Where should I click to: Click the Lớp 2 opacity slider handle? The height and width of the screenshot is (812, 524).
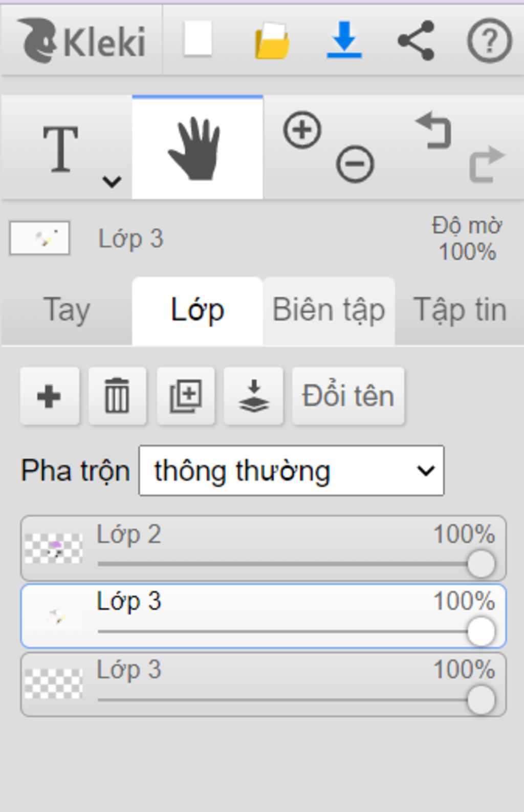(x=481, y=564)
